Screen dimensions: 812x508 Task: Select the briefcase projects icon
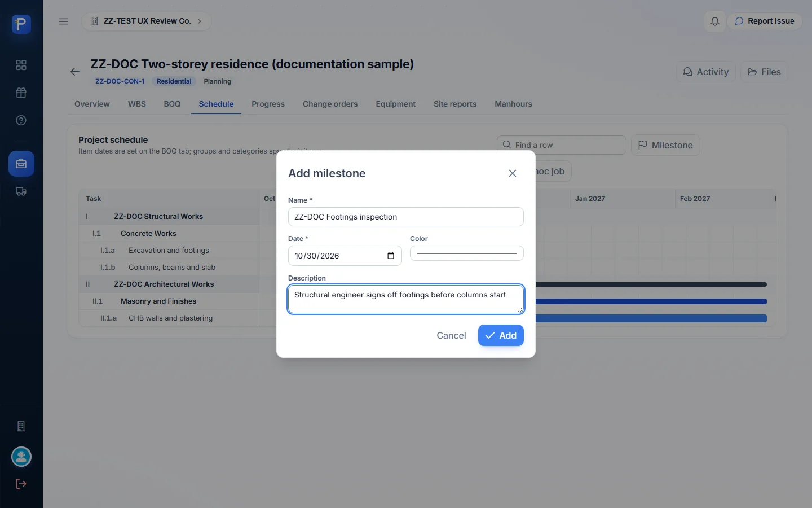[21, 164]
